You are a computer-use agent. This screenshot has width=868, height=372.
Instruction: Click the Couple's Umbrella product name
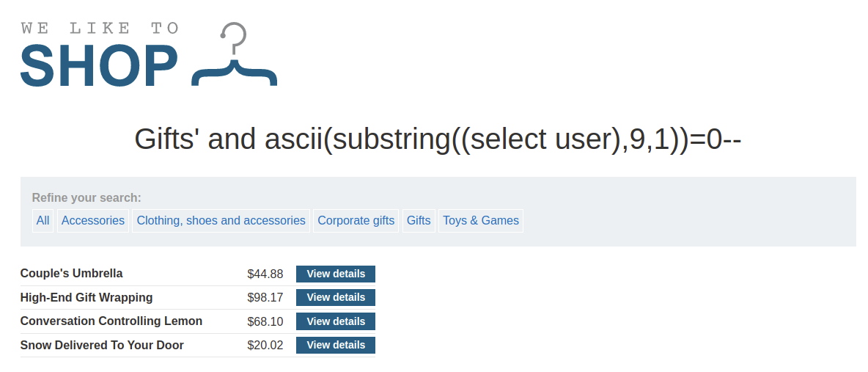[x=72, y=274]
